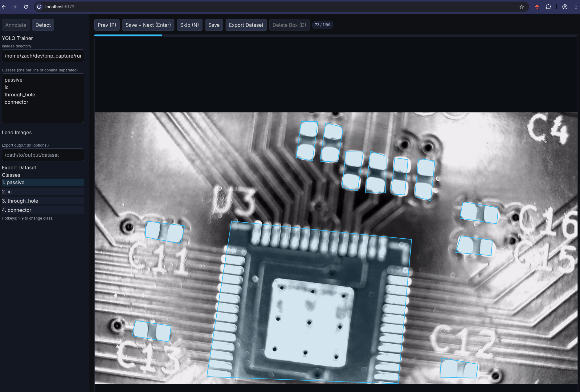Open the browser extensions puzzle icon

click(x=548, y=7)
